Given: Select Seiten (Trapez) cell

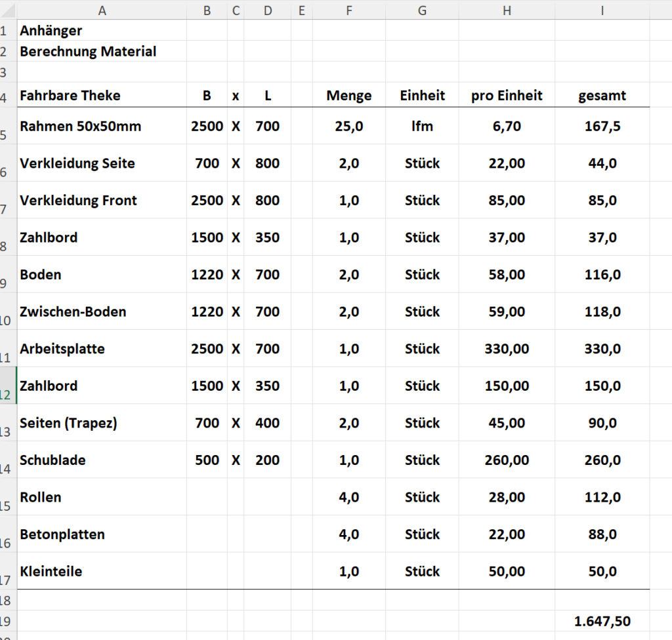Looking at the screenshot, I should (102, 423).
